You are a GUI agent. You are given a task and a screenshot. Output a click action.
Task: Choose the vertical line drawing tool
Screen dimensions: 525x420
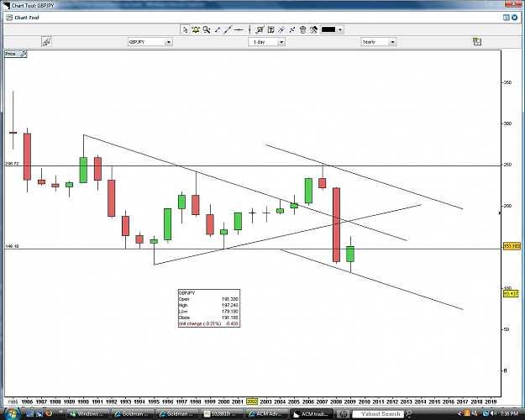click(249, 29)
